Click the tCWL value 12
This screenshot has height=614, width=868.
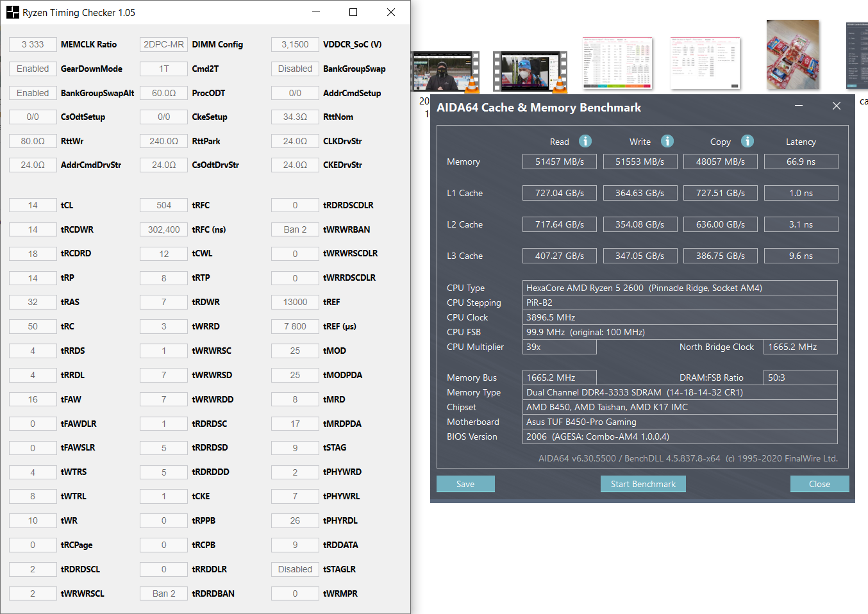tap(164, 254)
